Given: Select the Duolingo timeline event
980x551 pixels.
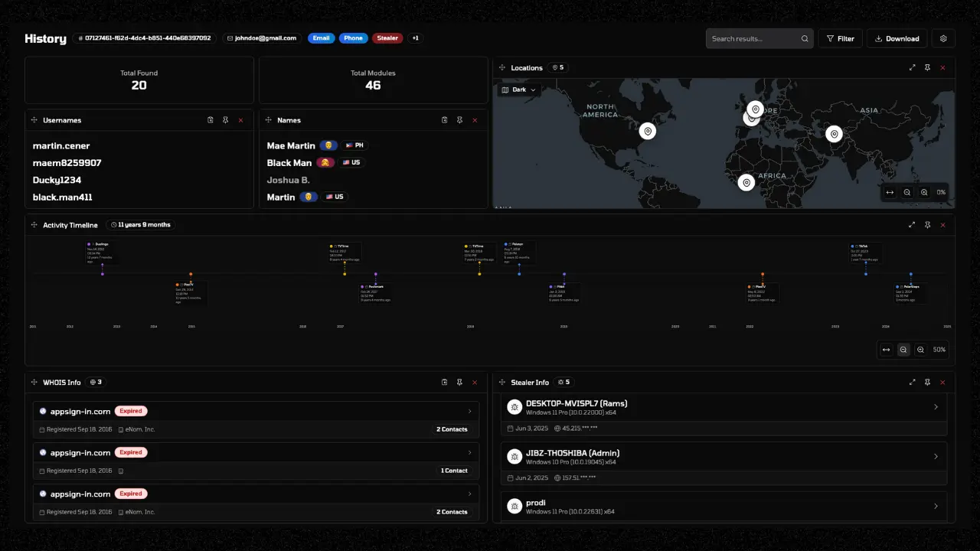Looking at the screenshot, I should coord(103,253).
